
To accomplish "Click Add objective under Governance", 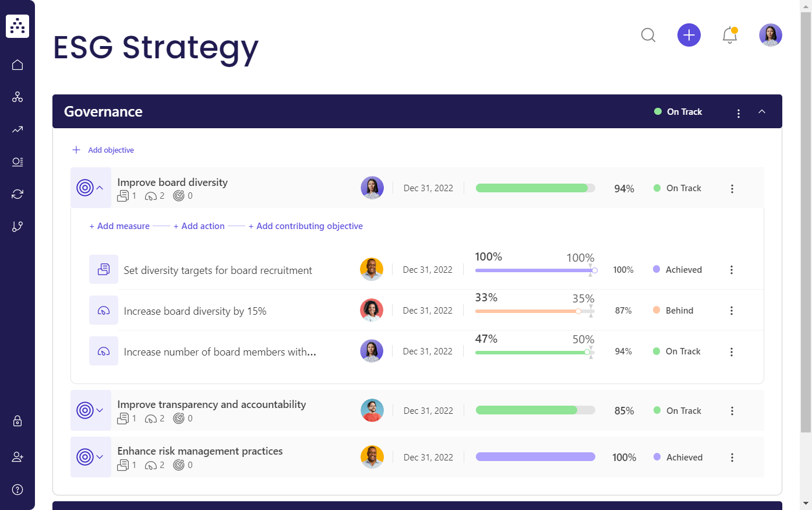I will 103,150.
